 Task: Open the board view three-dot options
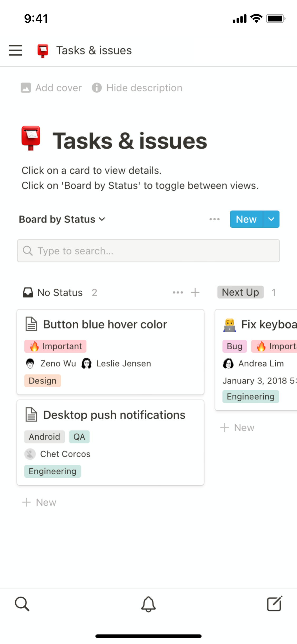[214, 219]
